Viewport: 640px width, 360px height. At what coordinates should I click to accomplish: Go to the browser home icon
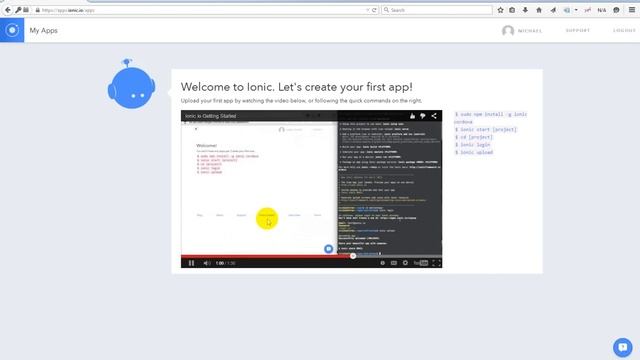pos(539,10)
